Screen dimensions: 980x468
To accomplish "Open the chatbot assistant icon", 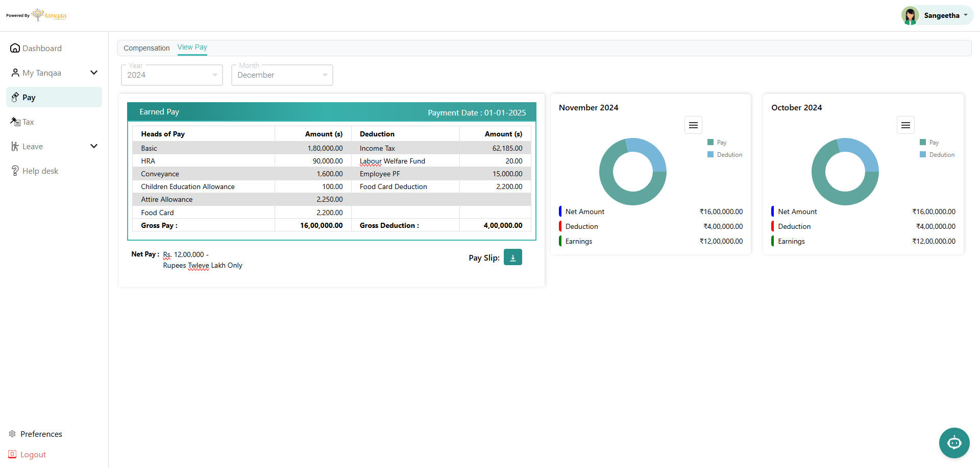I will tap(954, 442).
